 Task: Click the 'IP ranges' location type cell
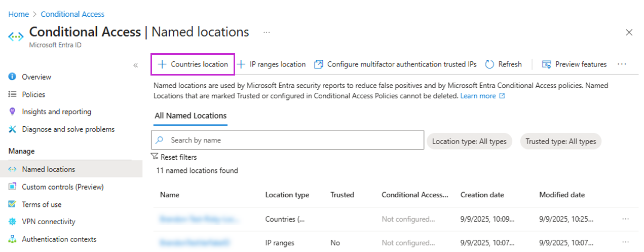pos(280,243)
